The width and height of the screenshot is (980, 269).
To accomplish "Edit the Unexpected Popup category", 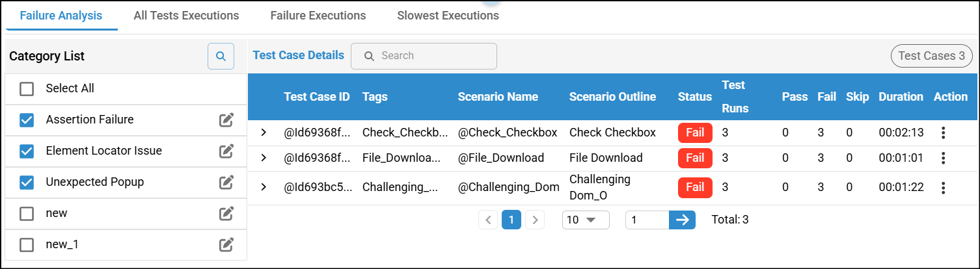I will [x=226, y=182].
